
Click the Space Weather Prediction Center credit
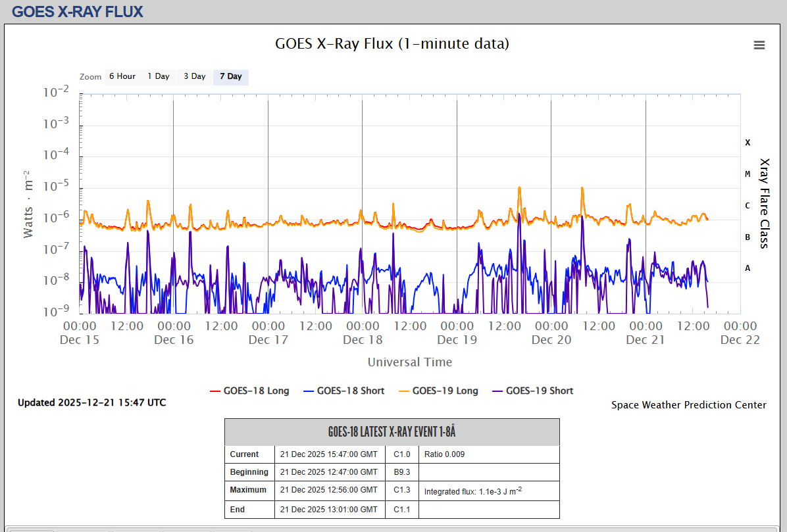coord(688,405)
